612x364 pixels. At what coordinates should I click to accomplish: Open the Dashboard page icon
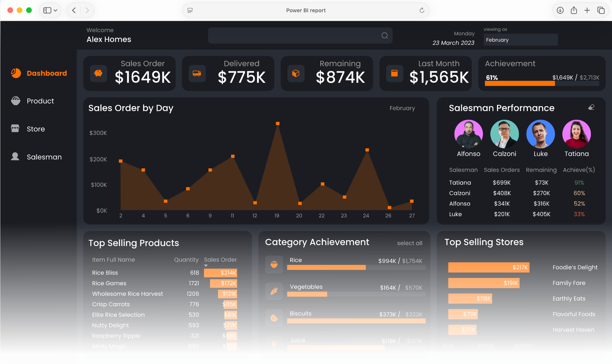(16, 73)
